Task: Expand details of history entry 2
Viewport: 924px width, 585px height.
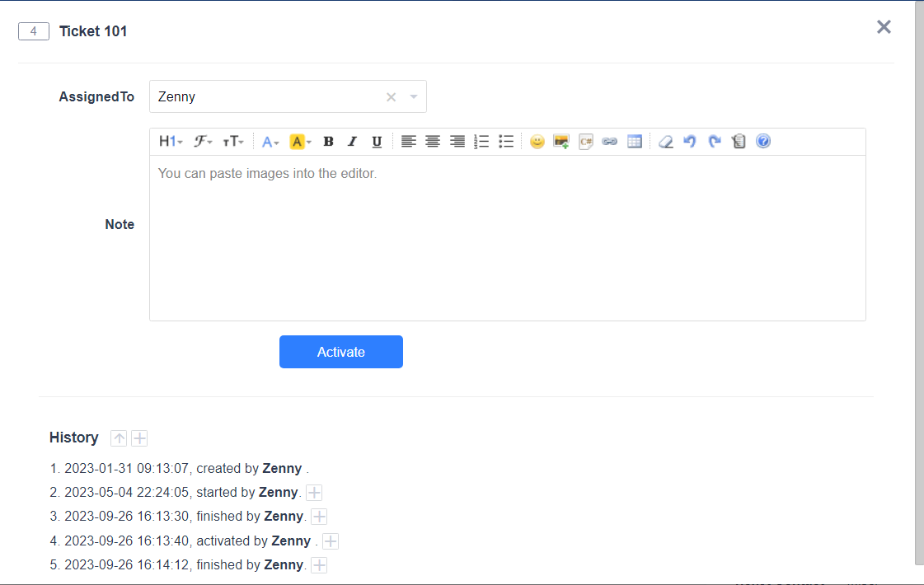Action: (314, 493)
